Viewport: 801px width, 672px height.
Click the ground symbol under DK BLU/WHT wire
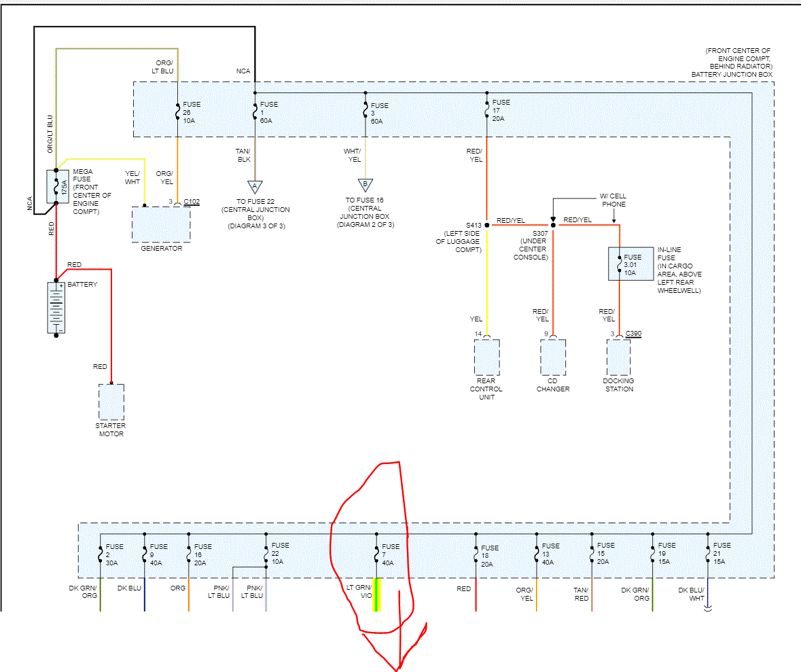708,609
